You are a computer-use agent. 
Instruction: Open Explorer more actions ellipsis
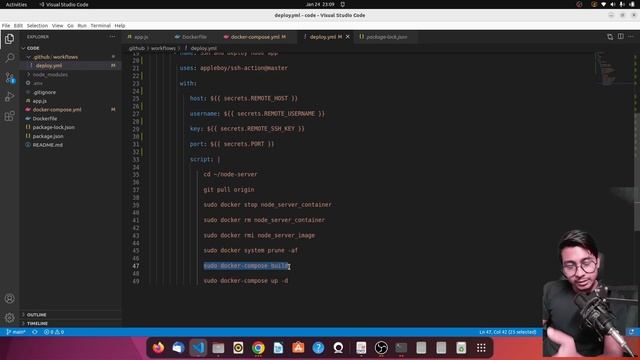click(112, 37)
